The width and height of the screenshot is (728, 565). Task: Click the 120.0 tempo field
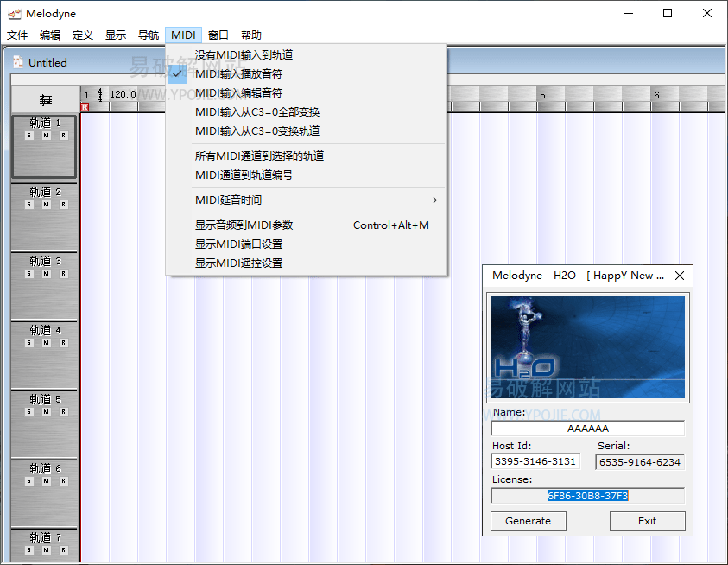(x=123, y=95)
